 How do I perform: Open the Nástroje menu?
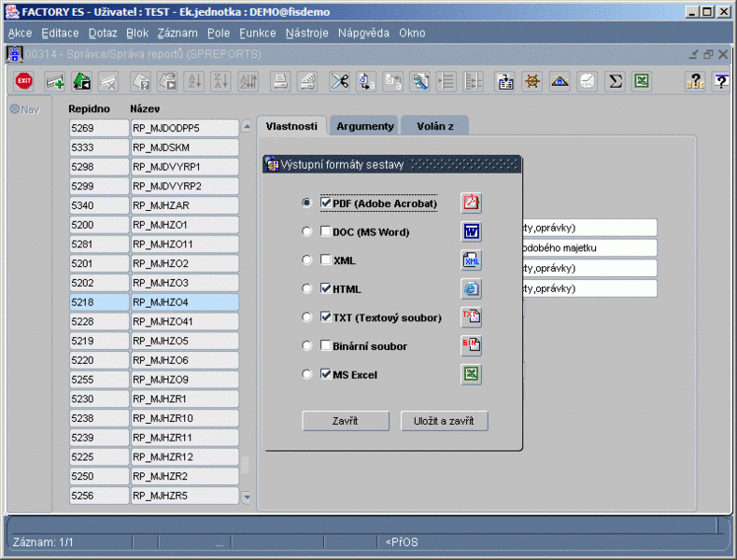pyautogui.click(x=306, y=33)
